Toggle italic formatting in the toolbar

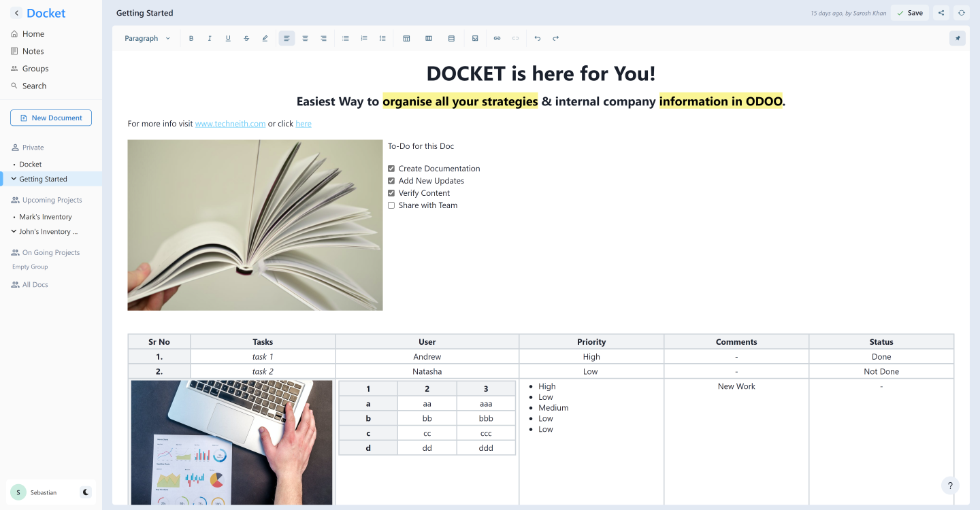(210, 38)
